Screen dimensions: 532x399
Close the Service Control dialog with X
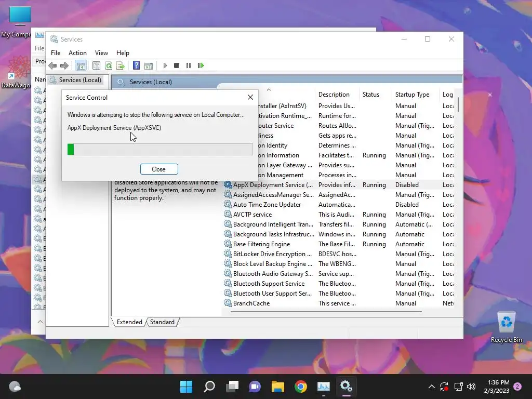tap(250, 97)
